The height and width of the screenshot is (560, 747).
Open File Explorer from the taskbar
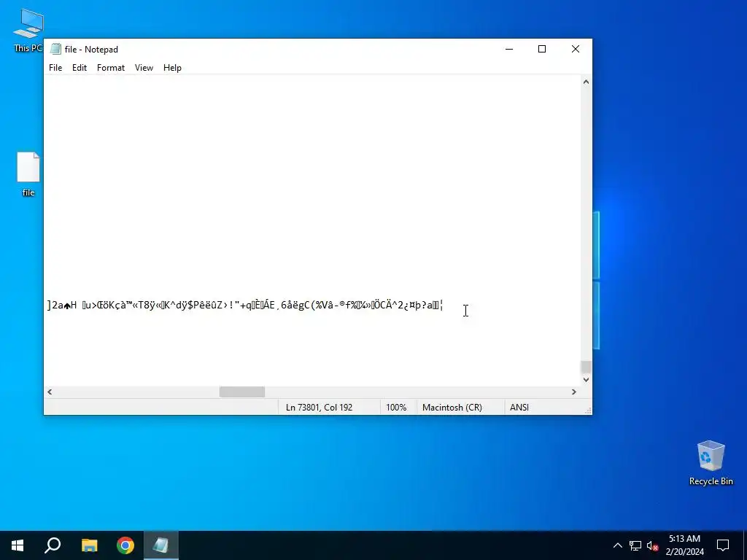[x=89, y=545]
